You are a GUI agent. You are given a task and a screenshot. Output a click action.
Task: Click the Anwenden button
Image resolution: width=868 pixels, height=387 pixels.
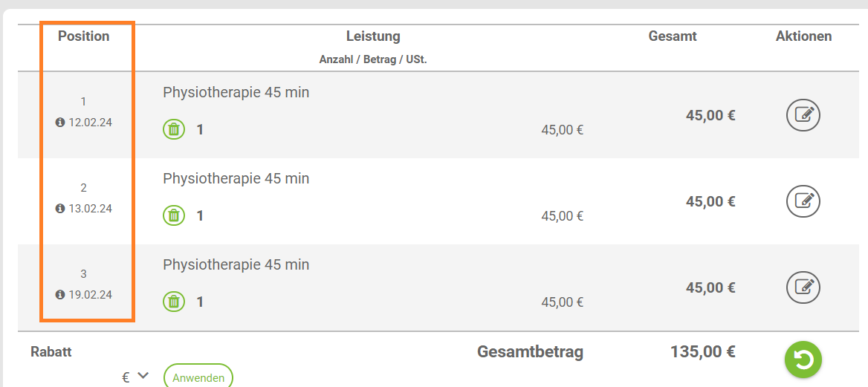[198, 377]
